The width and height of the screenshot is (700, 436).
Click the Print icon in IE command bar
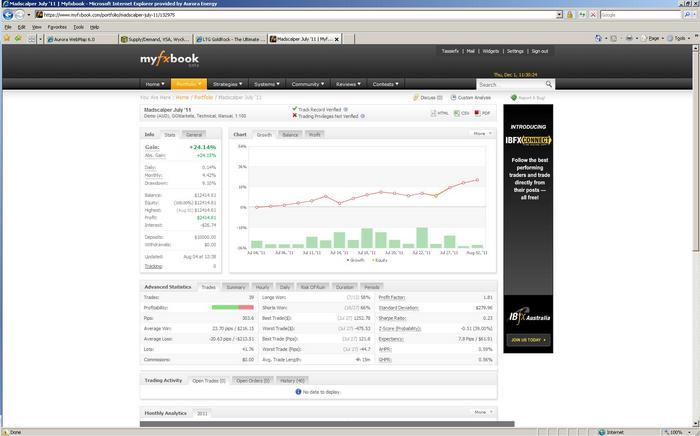coord(629,38)
